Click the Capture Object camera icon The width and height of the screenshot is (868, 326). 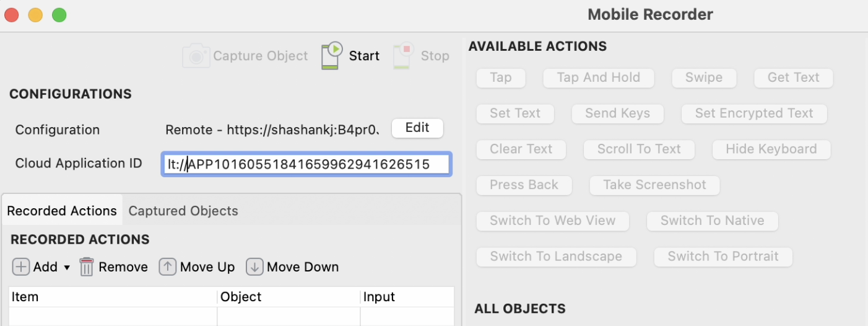pyautogui.click(x=196, y=56)
